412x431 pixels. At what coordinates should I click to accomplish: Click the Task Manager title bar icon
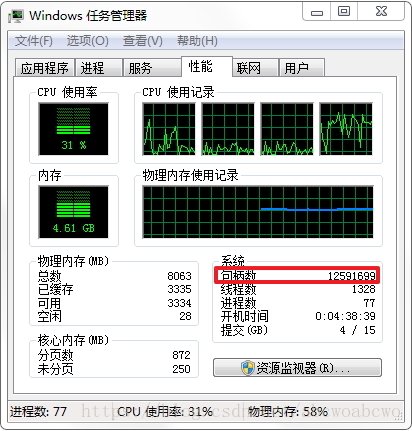click(x=16, y=16)
